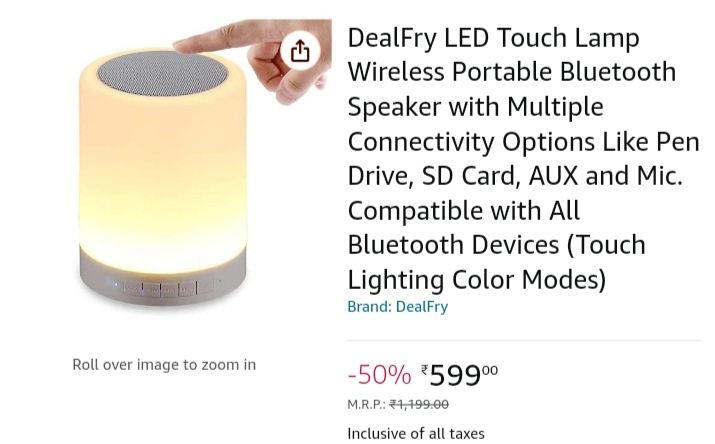This screenshot has width=715, height=444.
Task: Click the divider line below the brand
Action: tap(524, 340)
